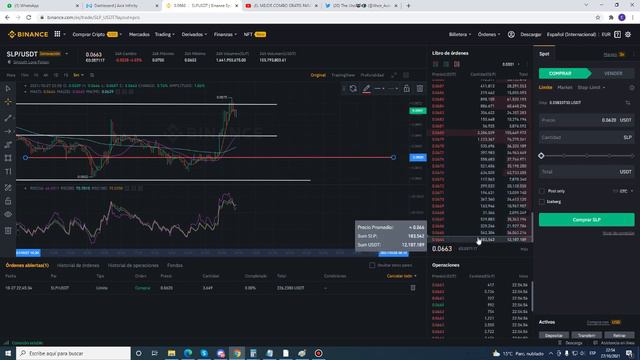Open the Stop-Limit order type dropdown
The height and width of the screenshot is (360, 640).
click(x=591, y=88)
